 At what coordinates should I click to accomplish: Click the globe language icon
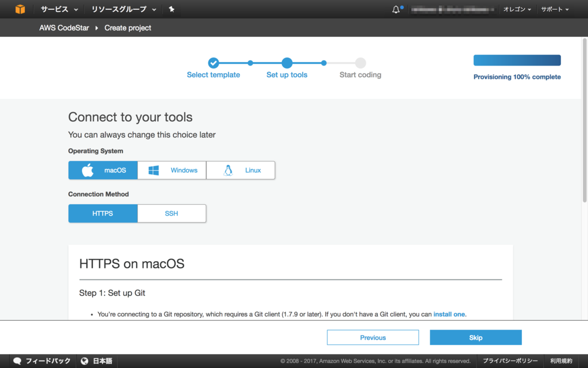click(85, 361)
